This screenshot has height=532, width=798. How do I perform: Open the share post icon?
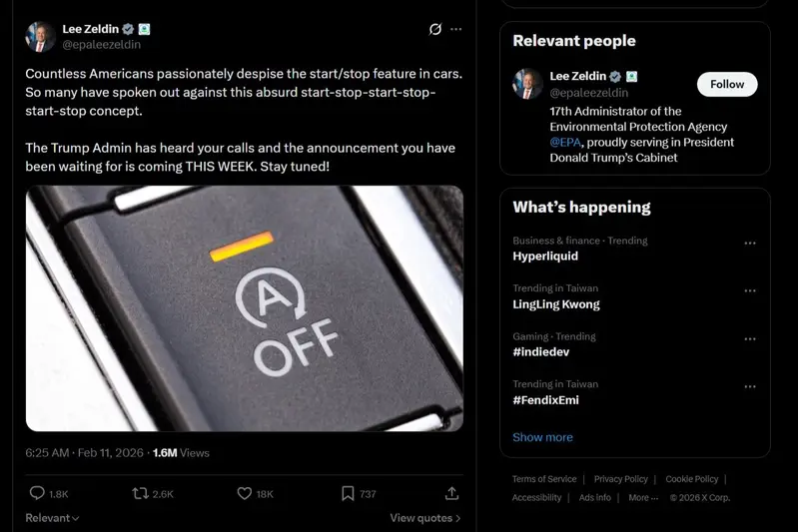click(x=451, y=493)
